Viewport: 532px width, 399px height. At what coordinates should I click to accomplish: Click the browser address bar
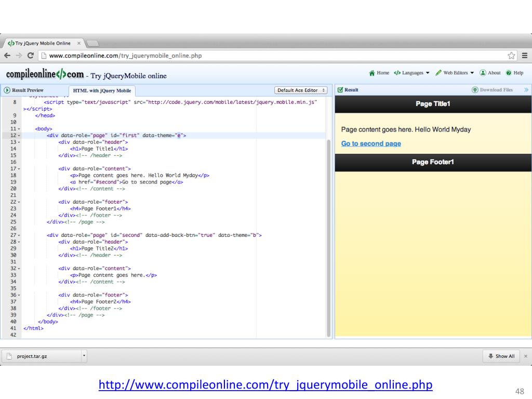click(276, 56)
